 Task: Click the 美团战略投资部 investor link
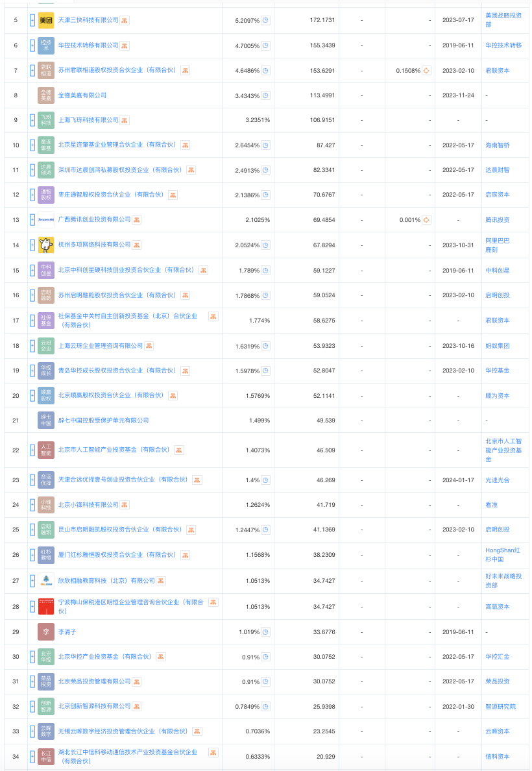pyautogui.click(x=503, y=20)
